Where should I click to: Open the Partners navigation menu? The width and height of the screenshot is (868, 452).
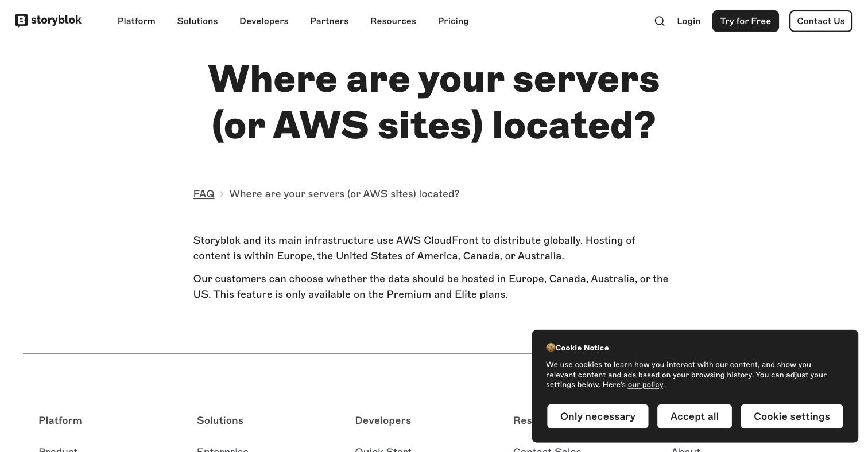(330, 21)
